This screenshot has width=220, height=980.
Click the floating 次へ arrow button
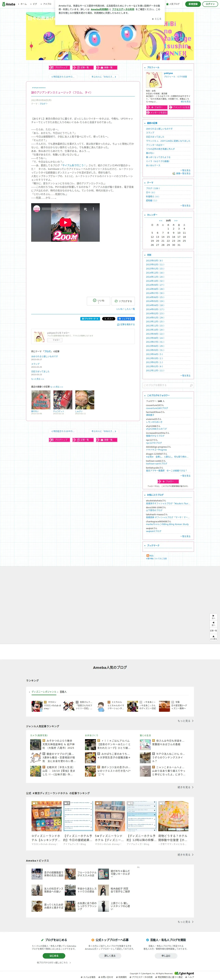click(x=213, y=617)
